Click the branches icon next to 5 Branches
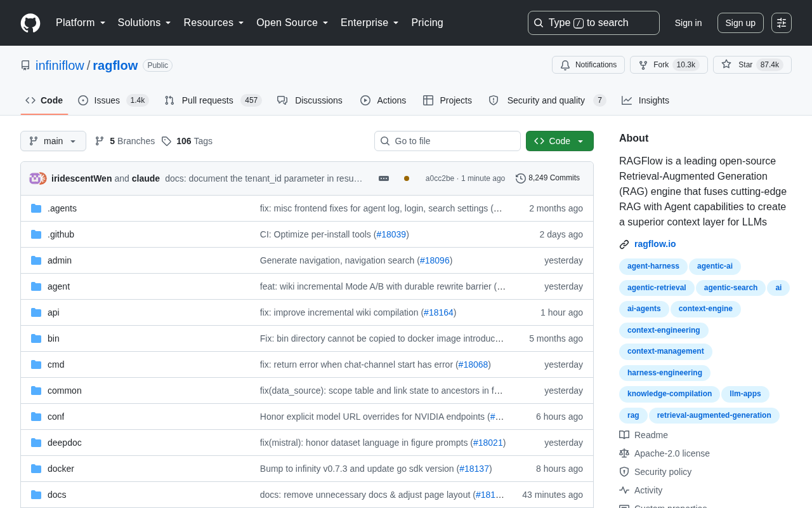812x508 pixels. 100,141
